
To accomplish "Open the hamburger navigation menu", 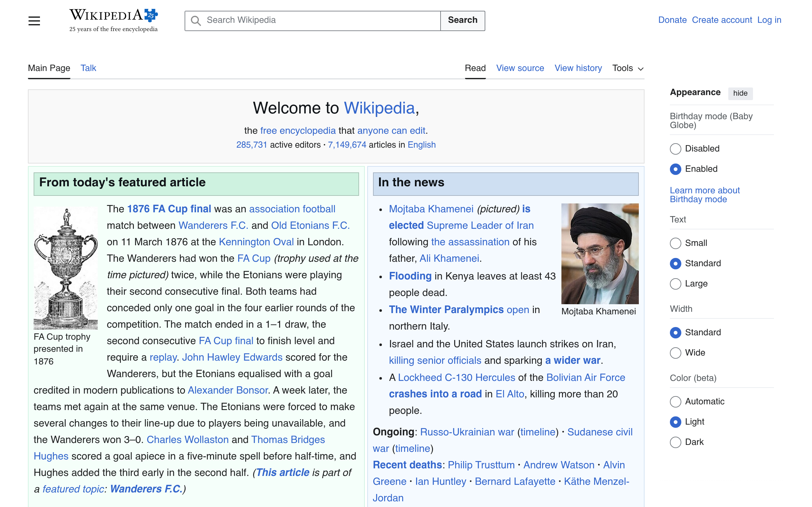I will click(34, 21).
